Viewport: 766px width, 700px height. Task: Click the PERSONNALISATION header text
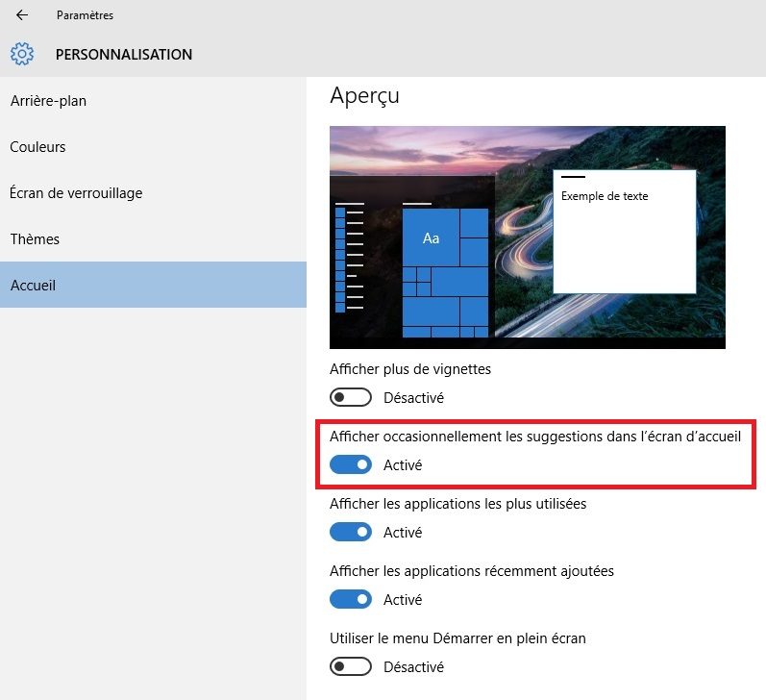(124, 55)
